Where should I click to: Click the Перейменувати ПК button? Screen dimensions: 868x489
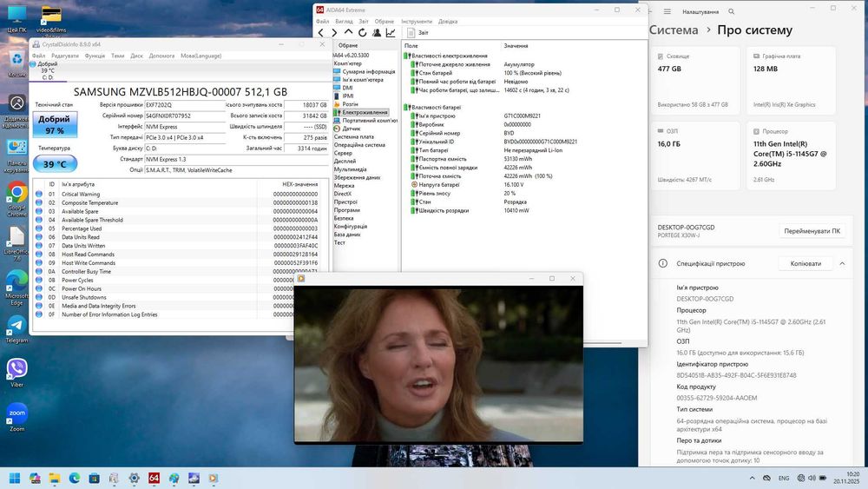tap(812, 232)
